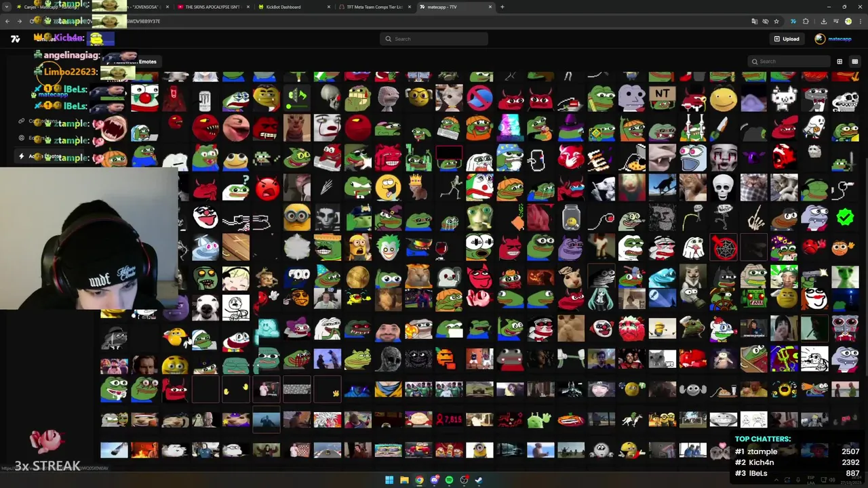
Task: Open the 7,815 emote
Action: (449, 420)
